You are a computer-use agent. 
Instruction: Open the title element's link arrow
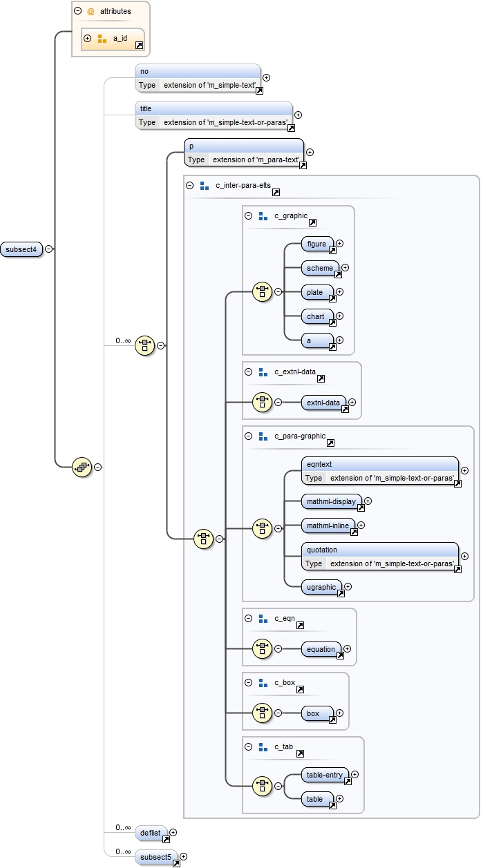[291, 128]
